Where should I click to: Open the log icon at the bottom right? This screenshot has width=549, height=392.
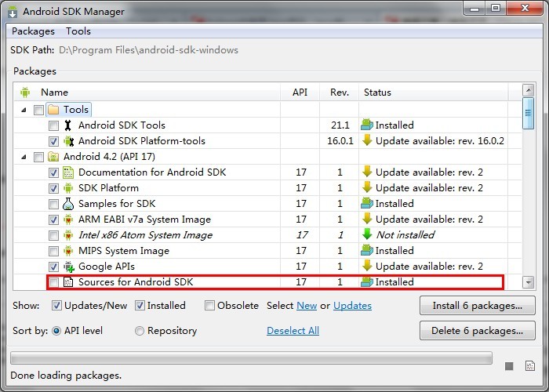coord(530,366)
